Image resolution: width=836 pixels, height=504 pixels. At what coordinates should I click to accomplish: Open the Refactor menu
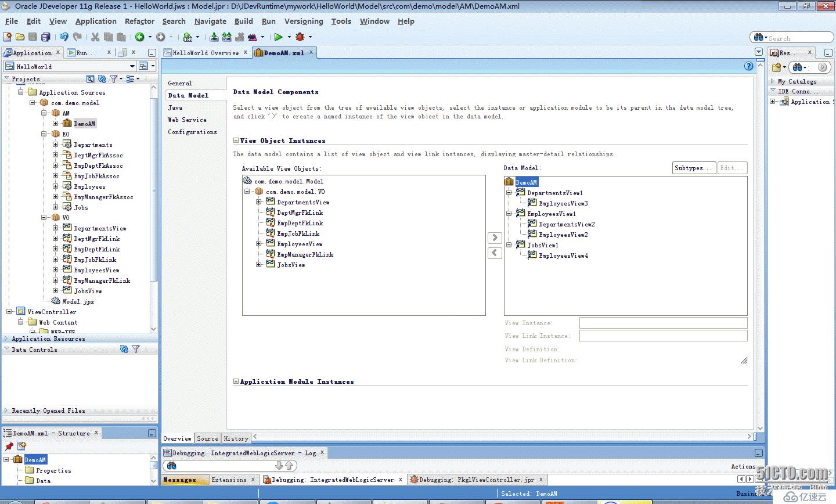(x=139, y=21)
